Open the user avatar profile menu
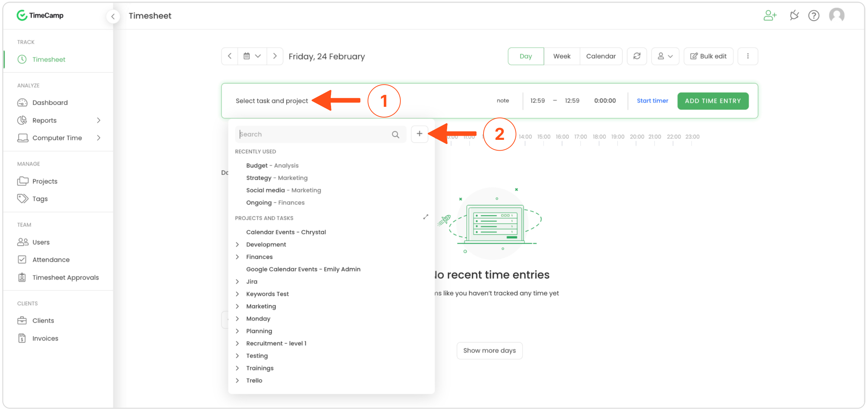868x411 pixels. point(837,16)
